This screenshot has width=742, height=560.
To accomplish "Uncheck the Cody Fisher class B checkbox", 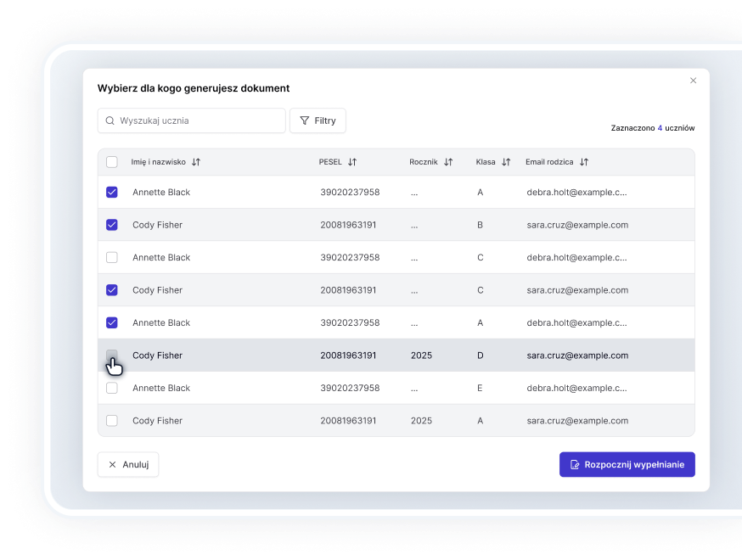I will coord(112,225).
